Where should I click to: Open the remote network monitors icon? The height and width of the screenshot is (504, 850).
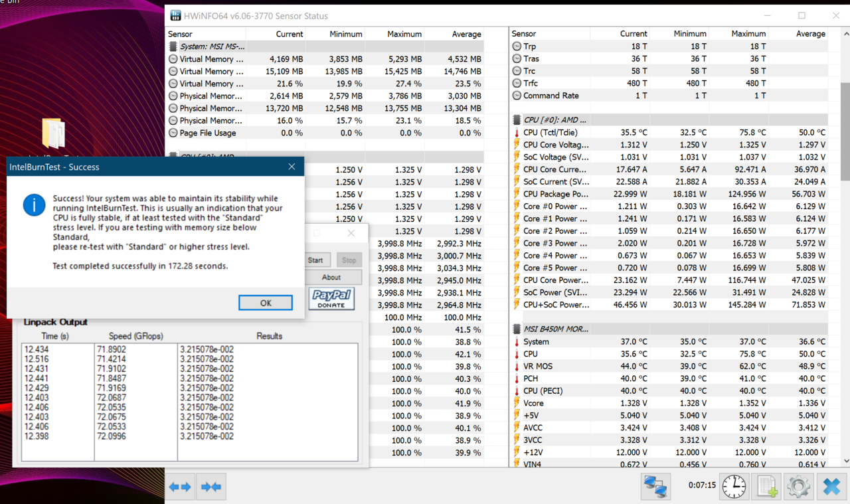[657, 487]
